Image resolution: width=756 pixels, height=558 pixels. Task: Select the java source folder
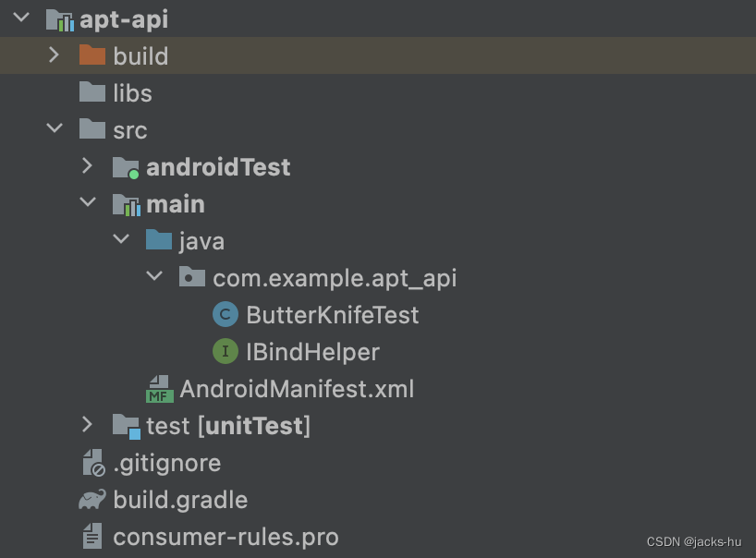point(201,241)
